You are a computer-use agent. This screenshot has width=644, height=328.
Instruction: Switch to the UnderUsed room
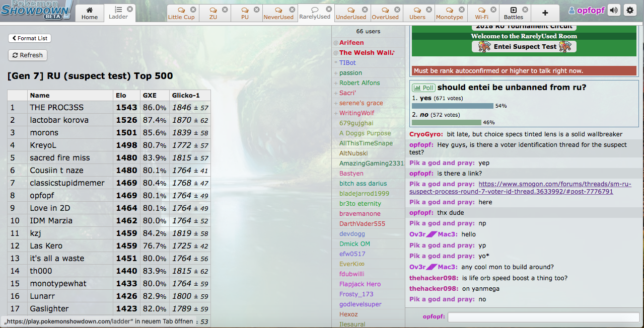click(x=351, y=13)
